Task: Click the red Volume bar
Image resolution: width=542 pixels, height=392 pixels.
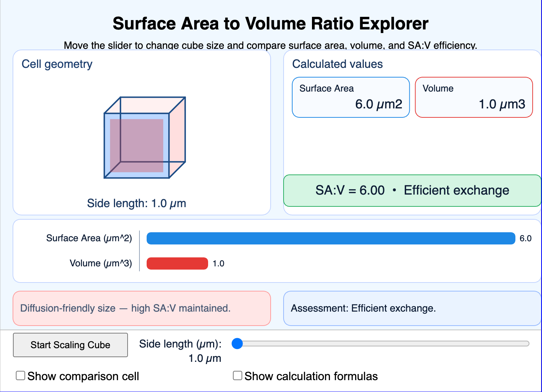Action: (177, 263)
